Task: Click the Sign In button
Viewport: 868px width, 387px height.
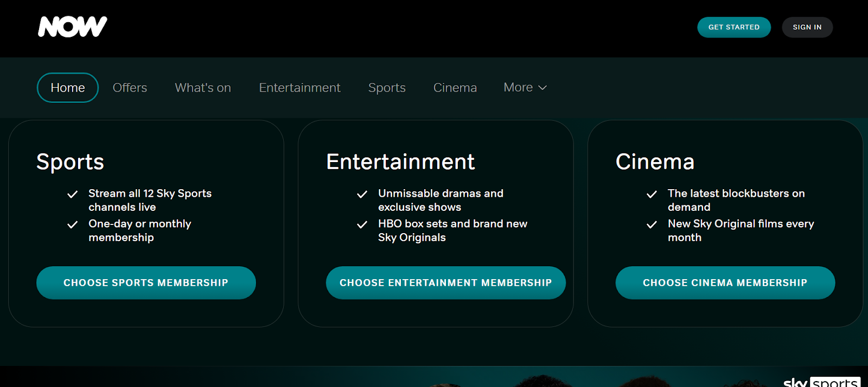Action: [x=807, y=27]
